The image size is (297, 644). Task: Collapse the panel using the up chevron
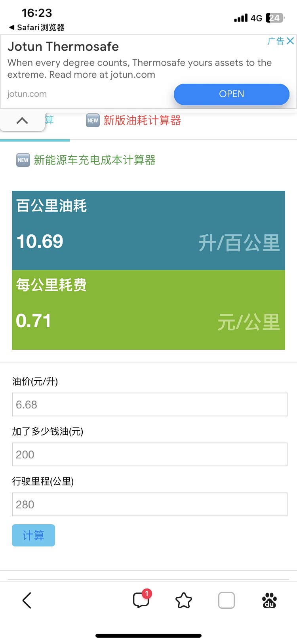point(22,121)
